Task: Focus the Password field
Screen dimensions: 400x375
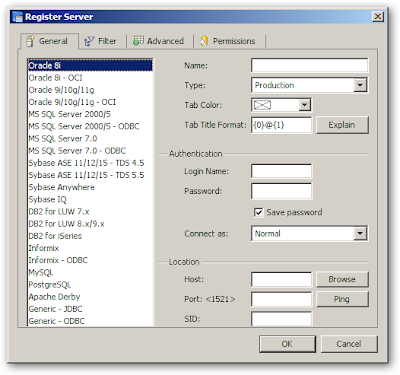Action: pos(281,191)
